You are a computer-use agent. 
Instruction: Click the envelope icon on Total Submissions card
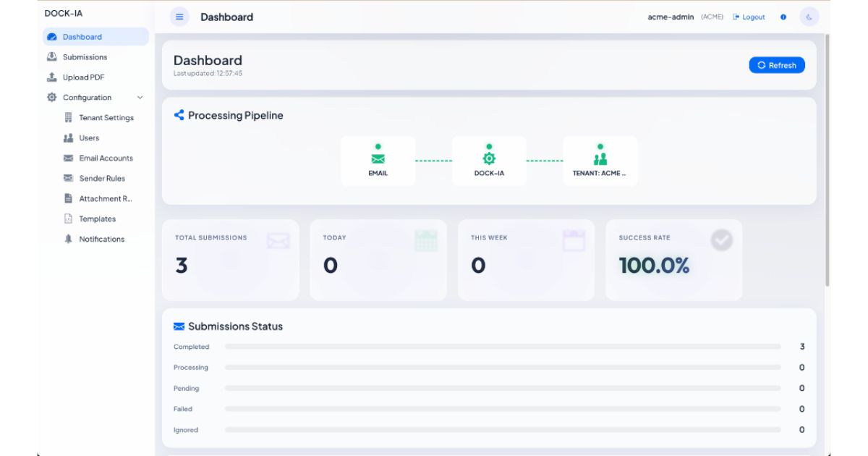tap(278, 240)
